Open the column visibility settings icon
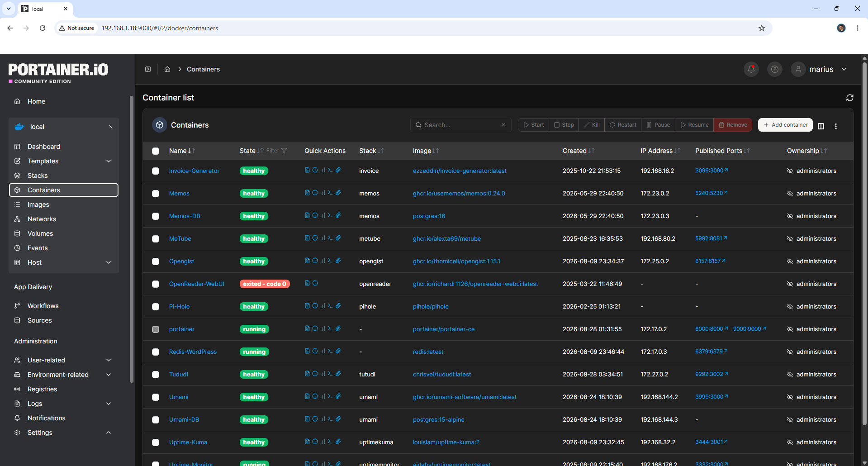 click(x=821, y=126)
